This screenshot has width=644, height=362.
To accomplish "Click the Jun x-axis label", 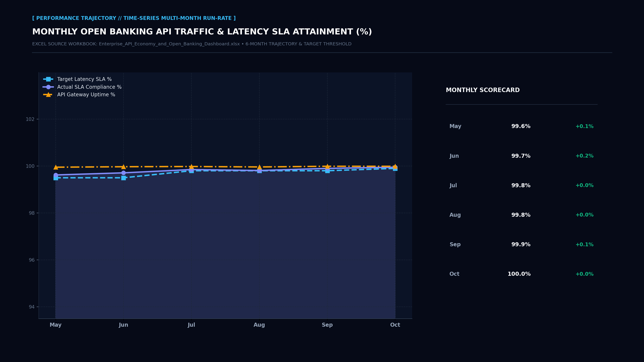I will (123, 325).
